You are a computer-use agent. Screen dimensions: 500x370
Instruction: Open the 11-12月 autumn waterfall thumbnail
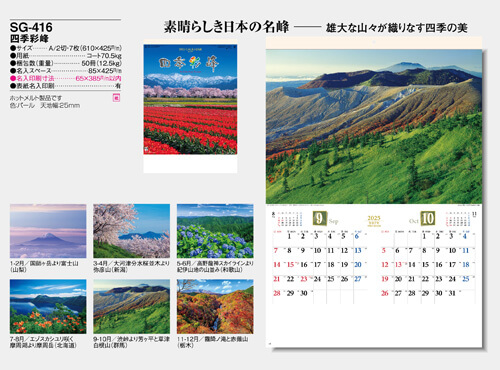click(215, 307)
